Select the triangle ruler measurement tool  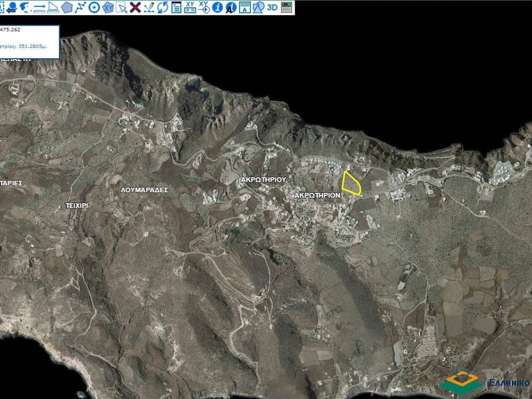tap(53, 7)
